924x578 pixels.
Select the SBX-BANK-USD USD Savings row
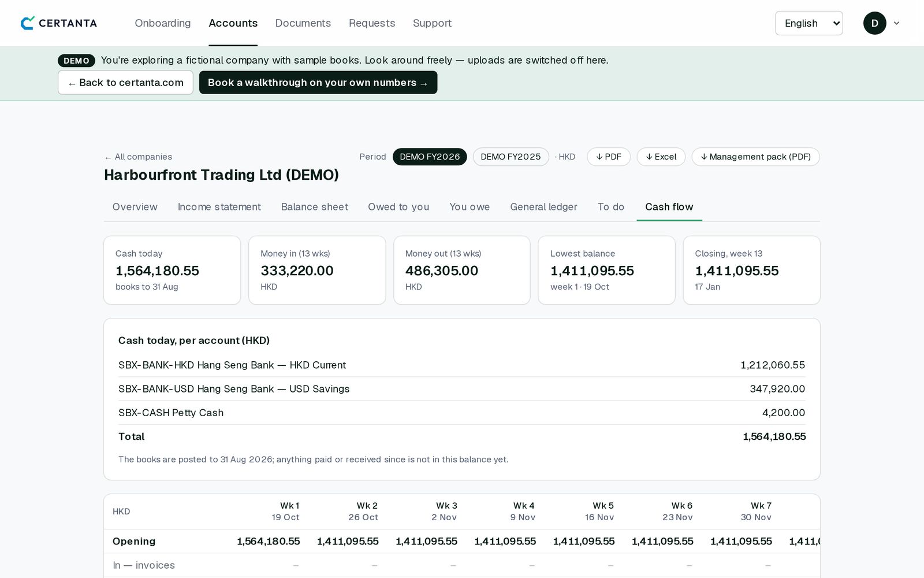[x=462, y=389]
